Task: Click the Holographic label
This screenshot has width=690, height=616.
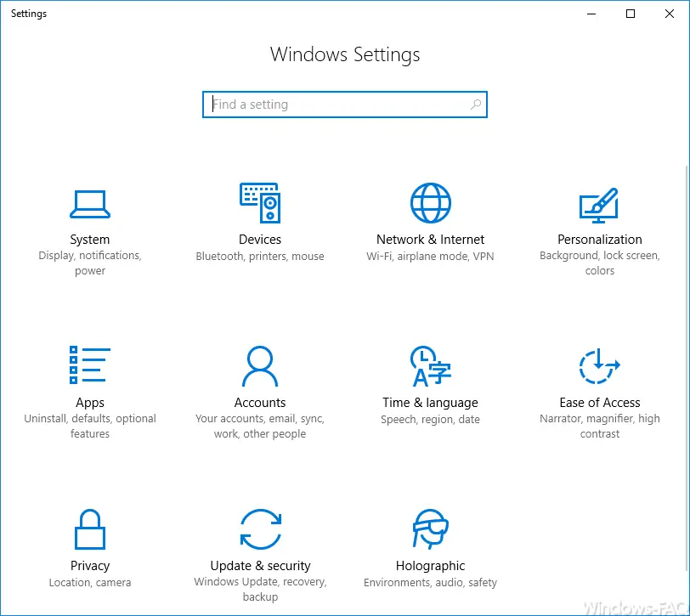Action: click(x=430, y=566)
